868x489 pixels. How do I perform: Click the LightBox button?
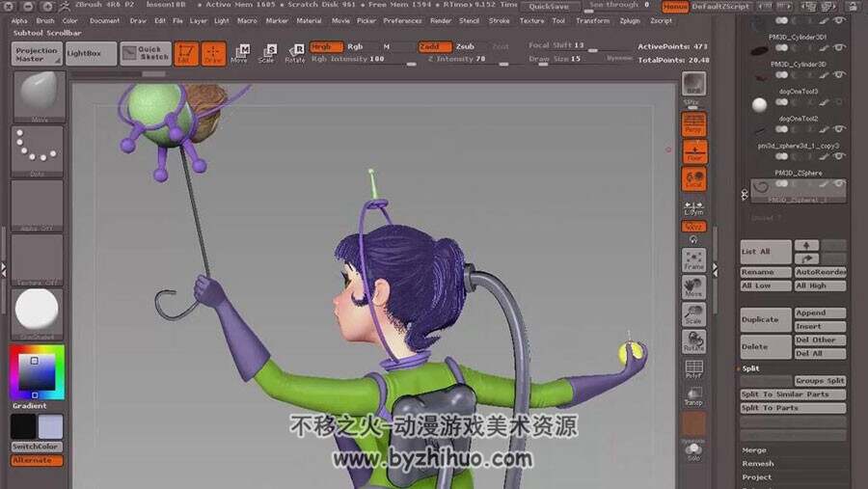point(91,54)
